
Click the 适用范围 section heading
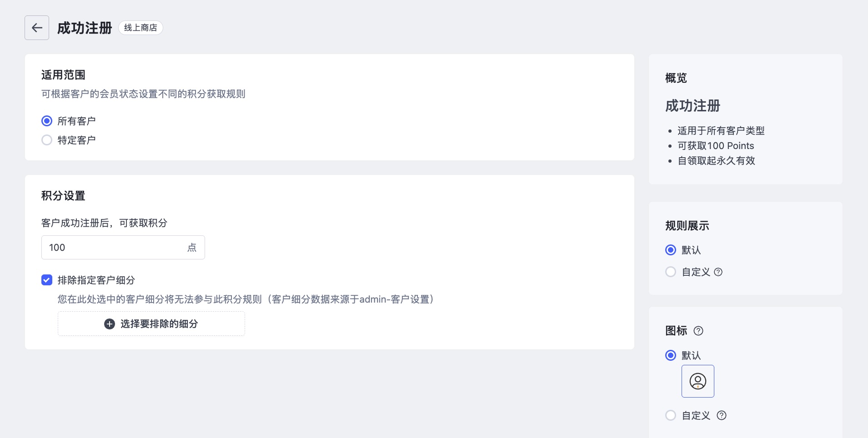pyautogui.click(x=63, y=75)
